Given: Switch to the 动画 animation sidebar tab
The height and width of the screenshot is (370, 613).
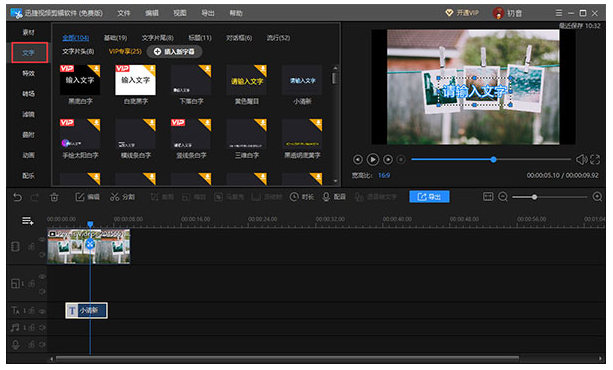Looking at the screenshot, I should [29, 155].
